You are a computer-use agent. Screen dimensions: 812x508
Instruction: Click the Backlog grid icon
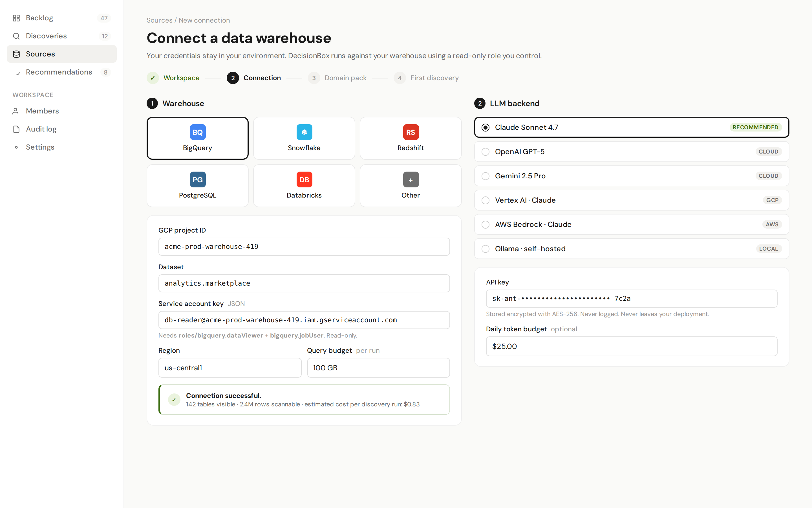[16, 18]
